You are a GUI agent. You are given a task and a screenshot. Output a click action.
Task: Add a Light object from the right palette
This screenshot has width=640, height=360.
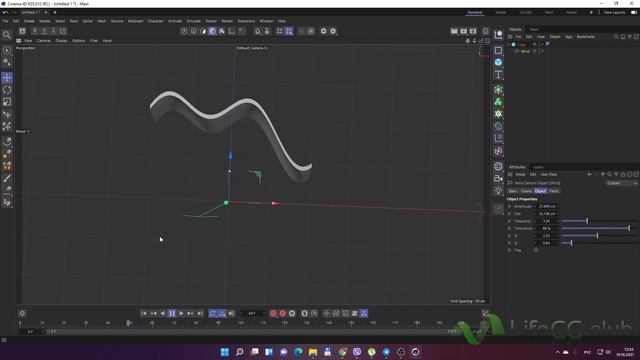tap(498, 191)
